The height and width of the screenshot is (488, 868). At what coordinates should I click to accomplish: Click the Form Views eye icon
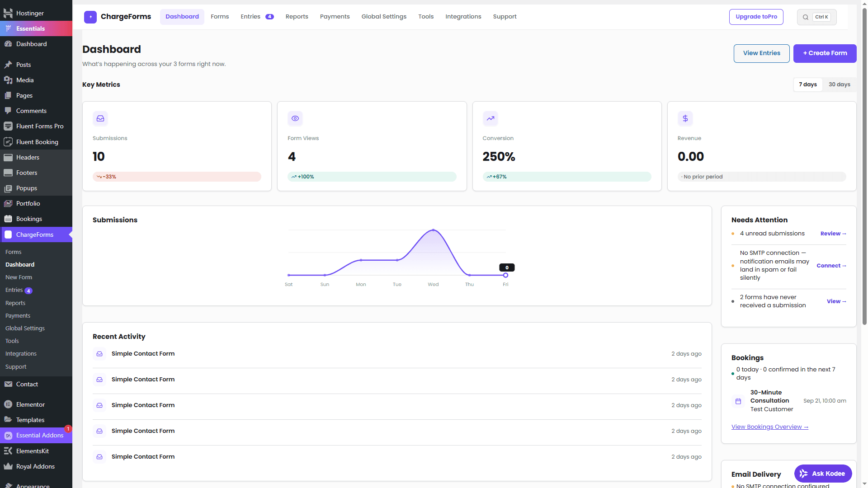(x=295, y=118)
